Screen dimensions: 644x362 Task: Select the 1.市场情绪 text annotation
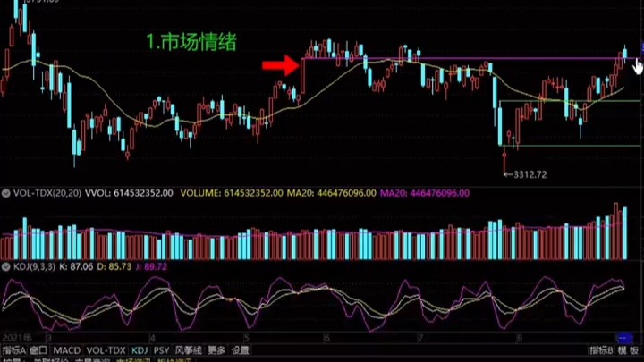191,42
